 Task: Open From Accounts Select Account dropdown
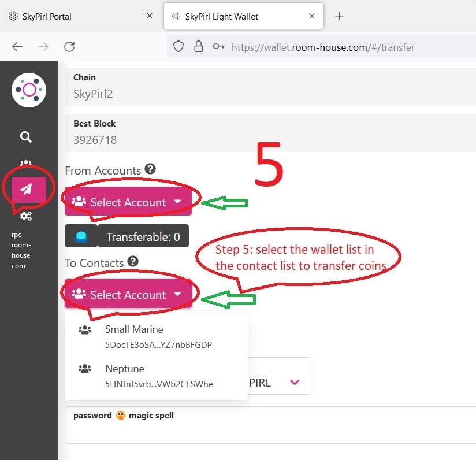[128, 202]
